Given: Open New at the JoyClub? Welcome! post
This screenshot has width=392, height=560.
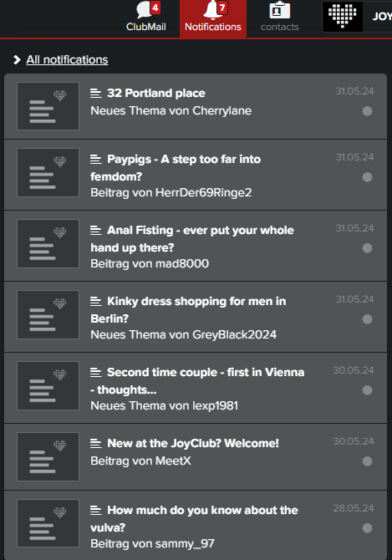Looking at the screenshot, I should (193, 443).
